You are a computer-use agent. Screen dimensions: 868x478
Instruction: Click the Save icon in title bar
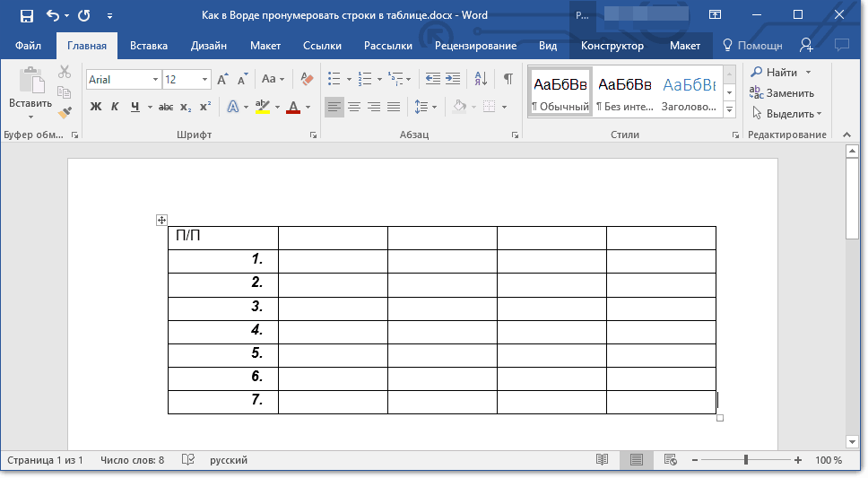(x=26, y=15)
